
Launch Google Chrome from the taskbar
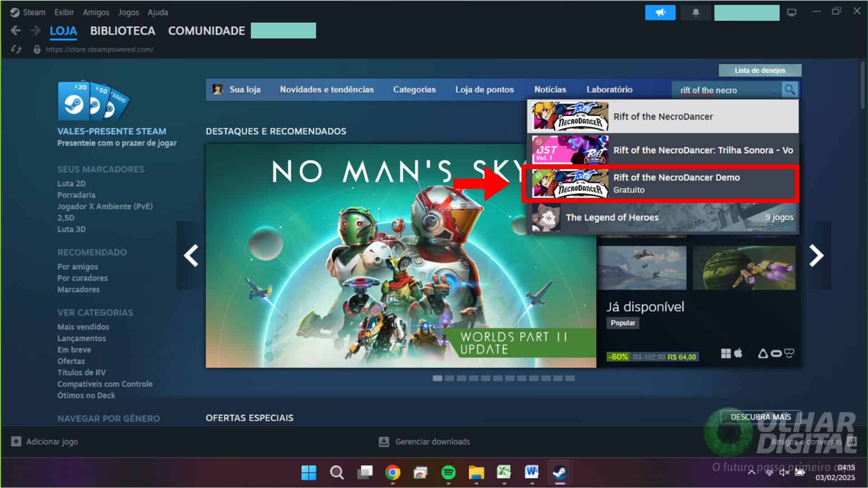point(393,473)
